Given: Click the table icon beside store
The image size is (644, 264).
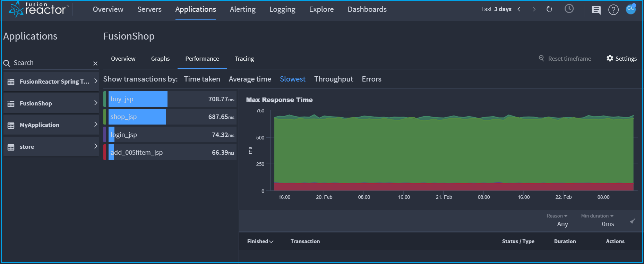Looking at the screenshot, I should 11,147.
